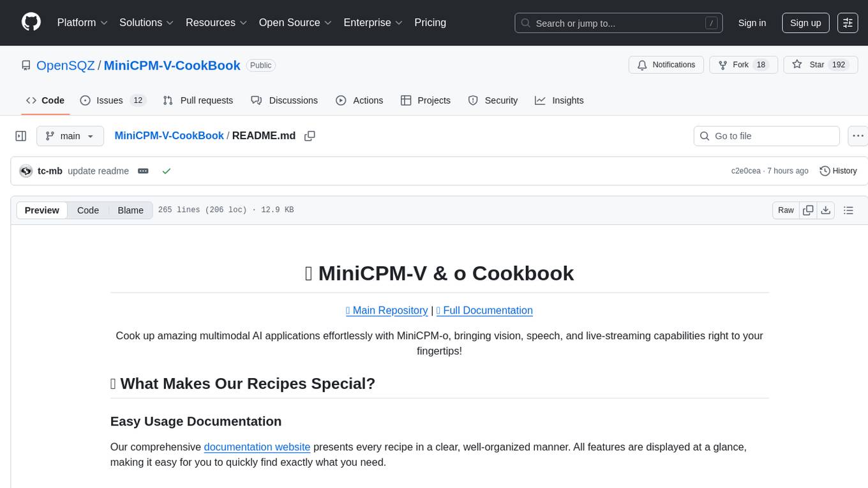
Task: Open the Issues tab
Action: pos(113,100)
